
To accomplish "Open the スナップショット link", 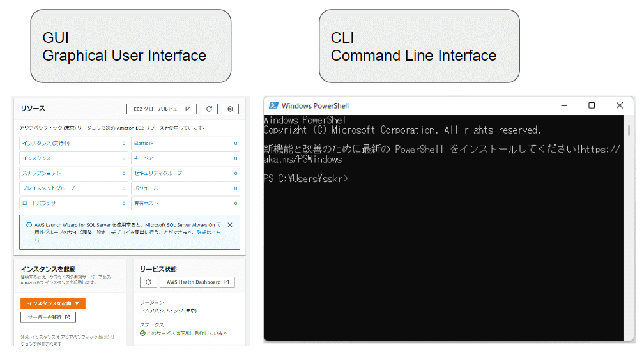I will point(41,173).
